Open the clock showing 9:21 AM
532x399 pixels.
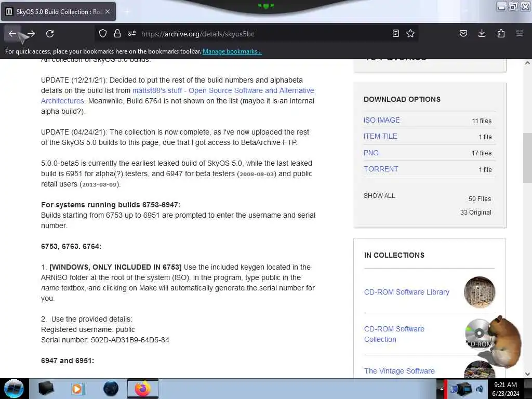point(506,389)
